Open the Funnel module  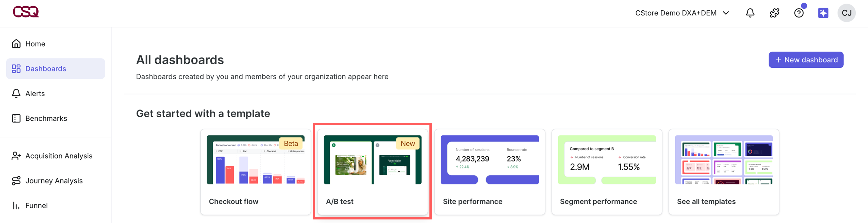56,206
